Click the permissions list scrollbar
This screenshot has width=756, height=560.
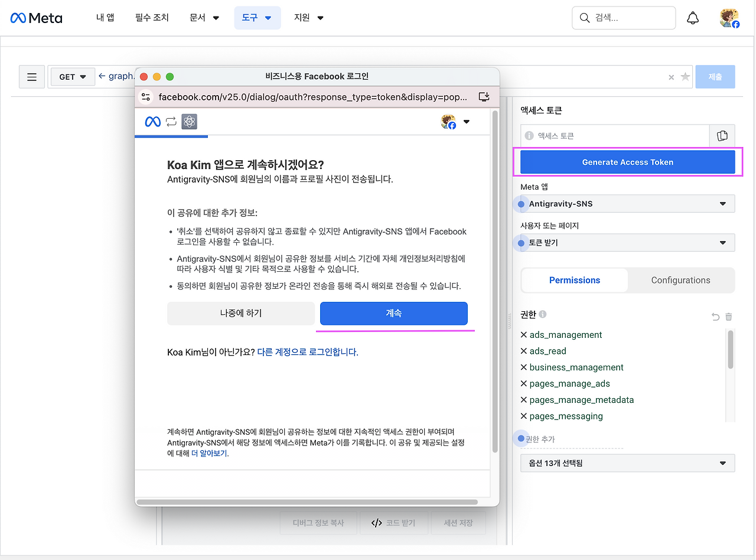[731, 350]
